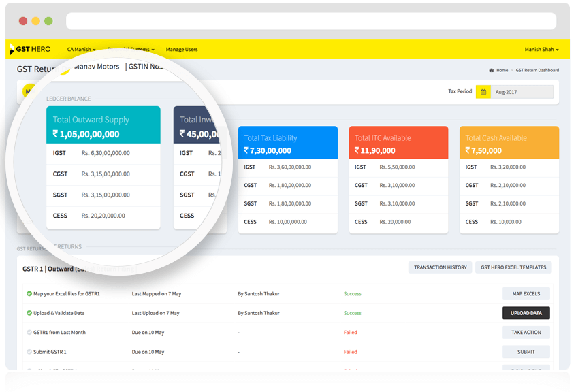
Task: Click the Home breadcrumb icon
Action: (x=491, y=71)
